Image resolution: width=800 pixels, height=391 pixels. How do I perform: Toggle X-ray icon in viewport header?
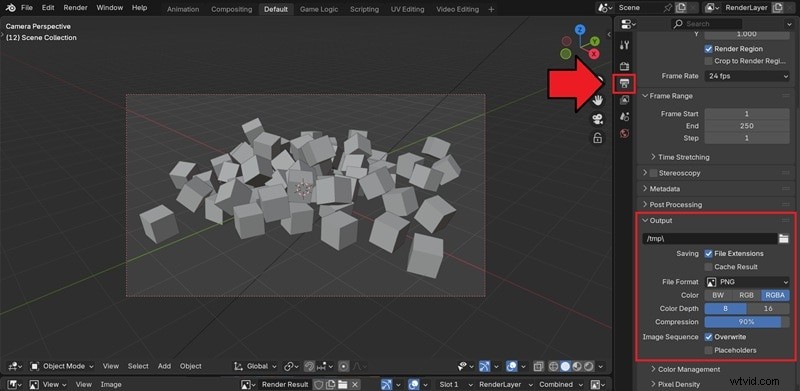[539, 366]
